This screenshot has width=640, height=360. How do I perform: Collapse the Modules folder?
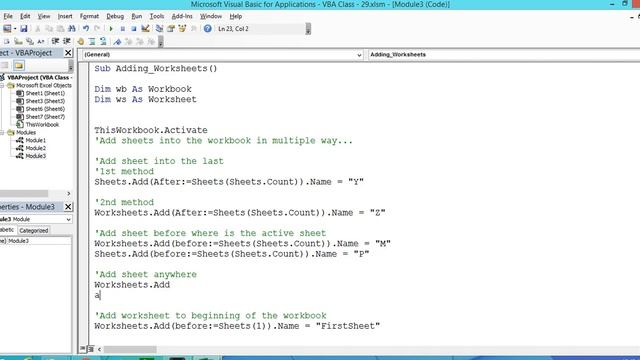click(2, 133)
